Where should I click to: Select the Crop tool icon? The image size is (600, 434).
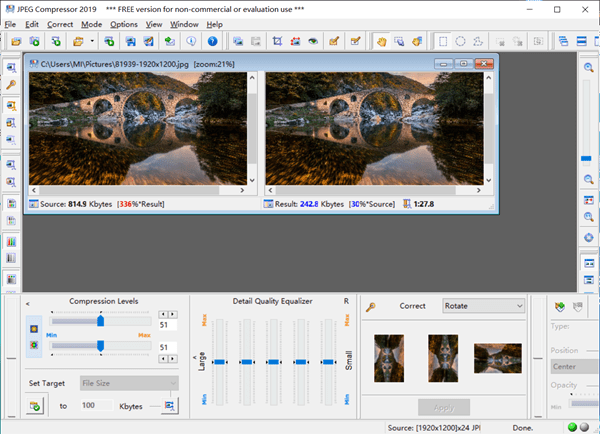coord(277,41)
